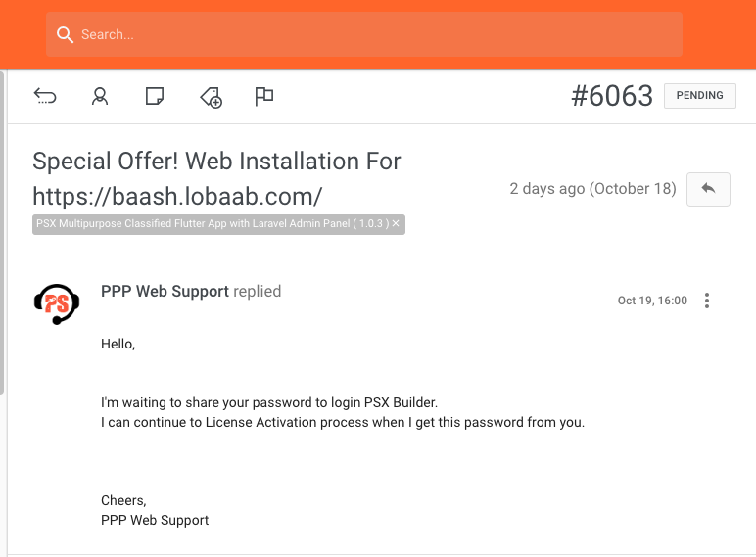Click the reply arrow button beside date

708,189
